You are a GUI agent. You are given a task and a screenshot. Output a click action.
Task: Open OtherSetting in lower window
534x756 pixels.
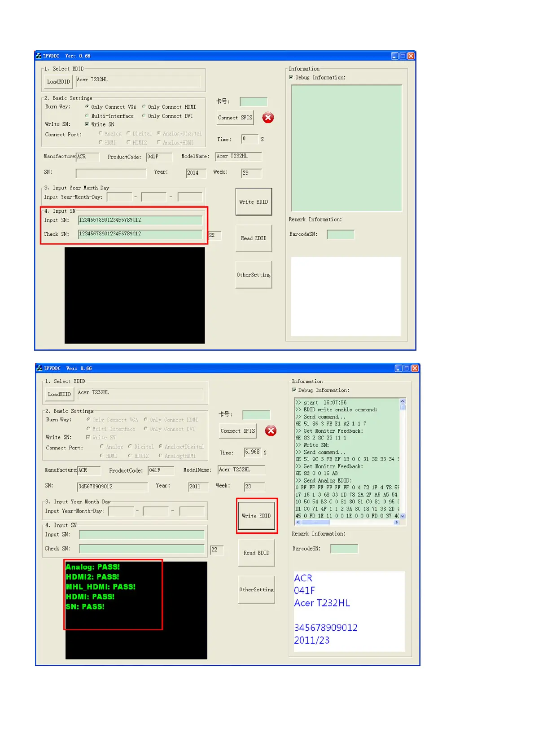click(256, 590)
